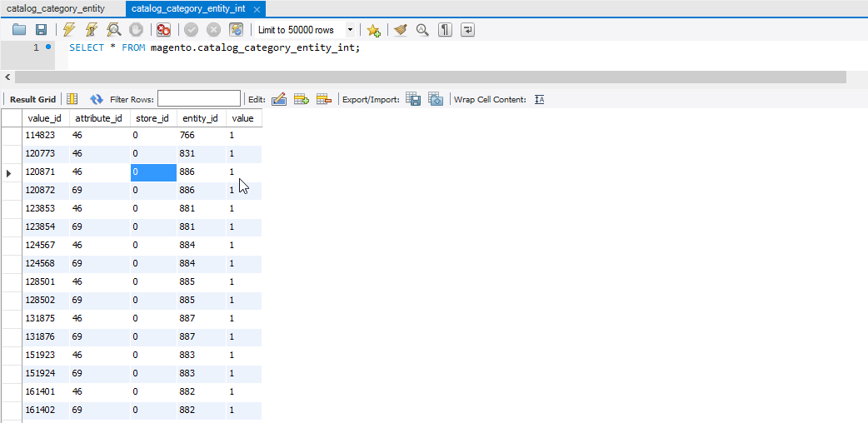Execute the SQL query with lightning bolt icon
Image resolution: width=868 pixels, height=423 pixels.
(x=69, y=30)
